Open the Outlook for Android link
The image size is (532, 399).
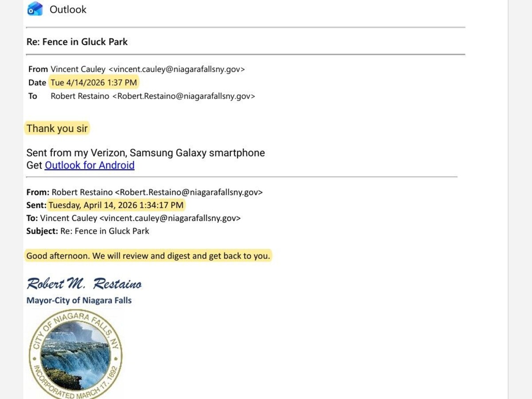click(90, 165)
